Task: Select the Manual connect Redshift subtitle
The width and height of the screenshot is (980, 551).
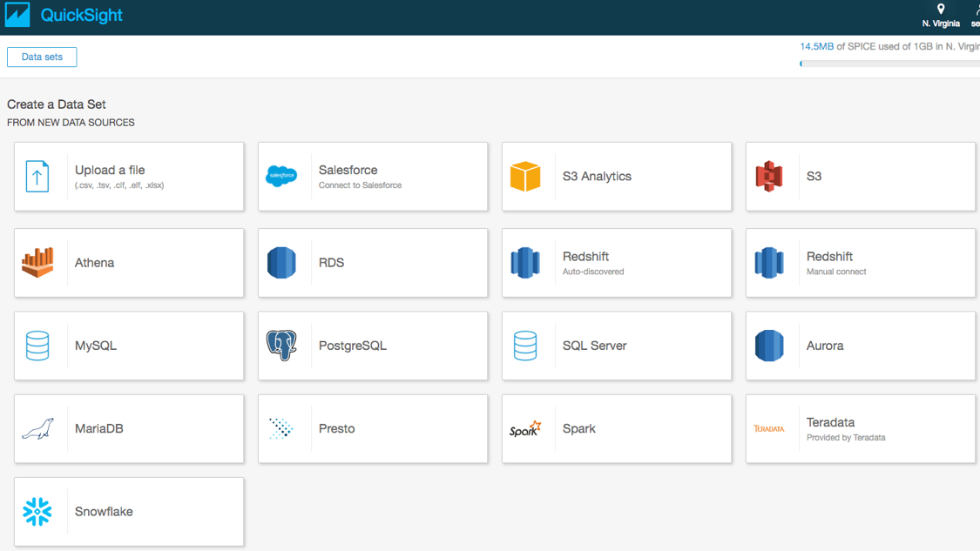Action: 836,272
